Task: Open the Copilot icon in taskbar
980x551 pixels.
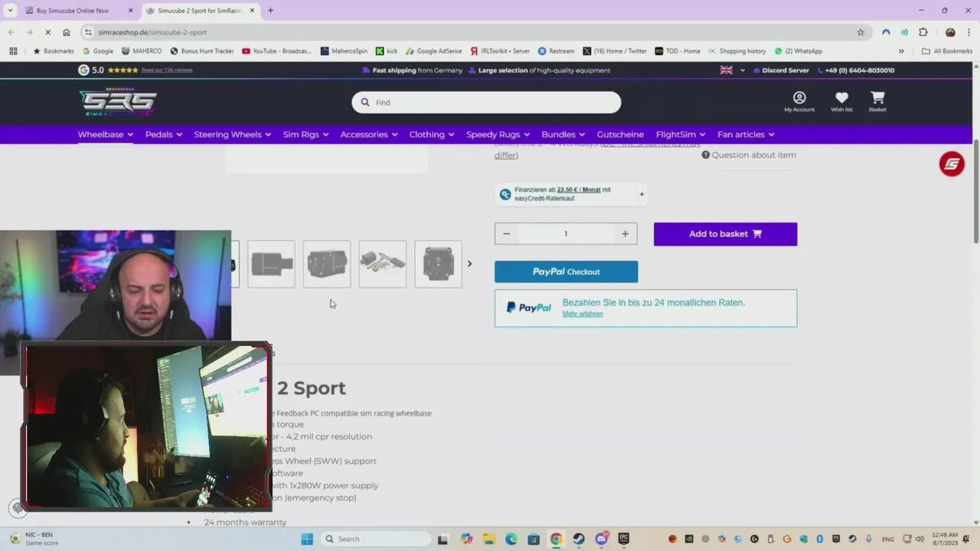Action: click(466, 539)
